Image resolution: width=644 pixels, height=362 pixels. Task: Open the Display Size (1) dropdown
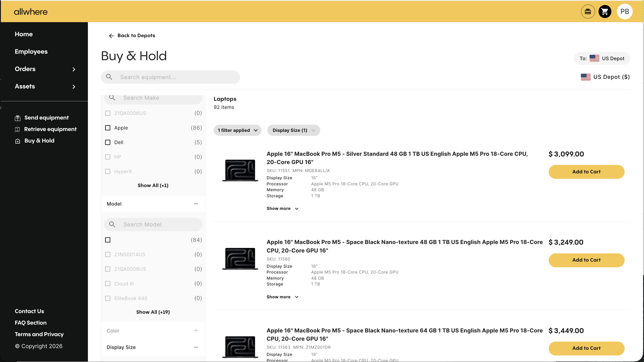293,130
